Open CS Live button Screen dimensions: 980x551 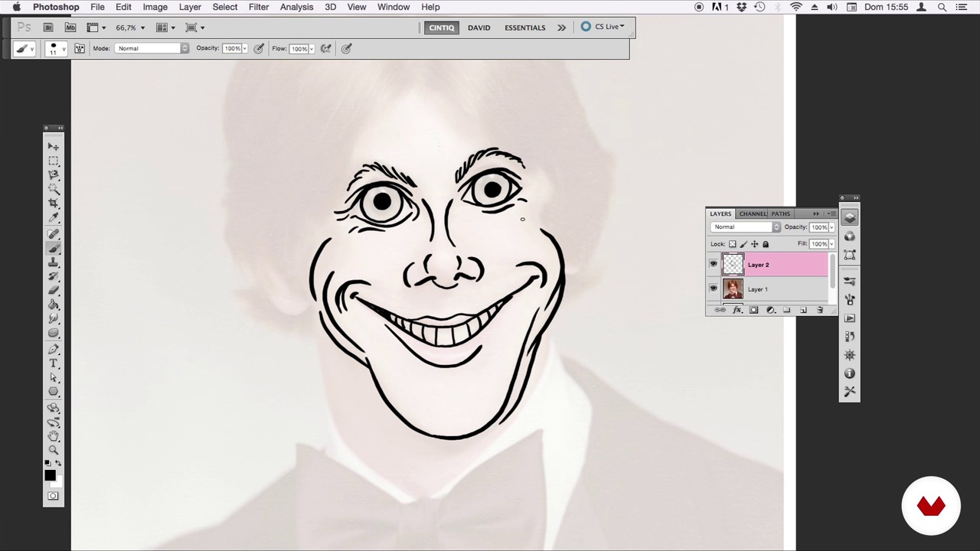point(603,27)
